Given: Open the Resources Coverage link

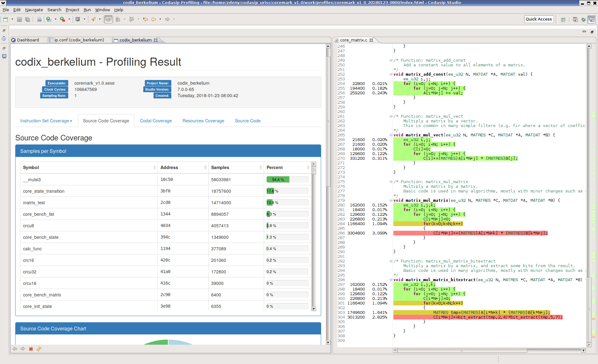Looking at the screenshot, I should click(203, 121).
